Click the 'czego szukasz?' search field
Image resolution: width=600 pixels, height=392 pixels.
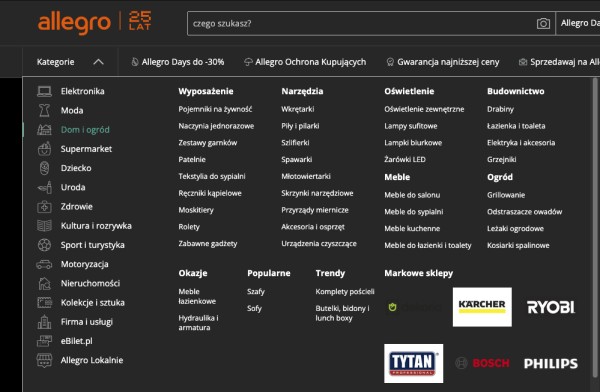point(362,23)
